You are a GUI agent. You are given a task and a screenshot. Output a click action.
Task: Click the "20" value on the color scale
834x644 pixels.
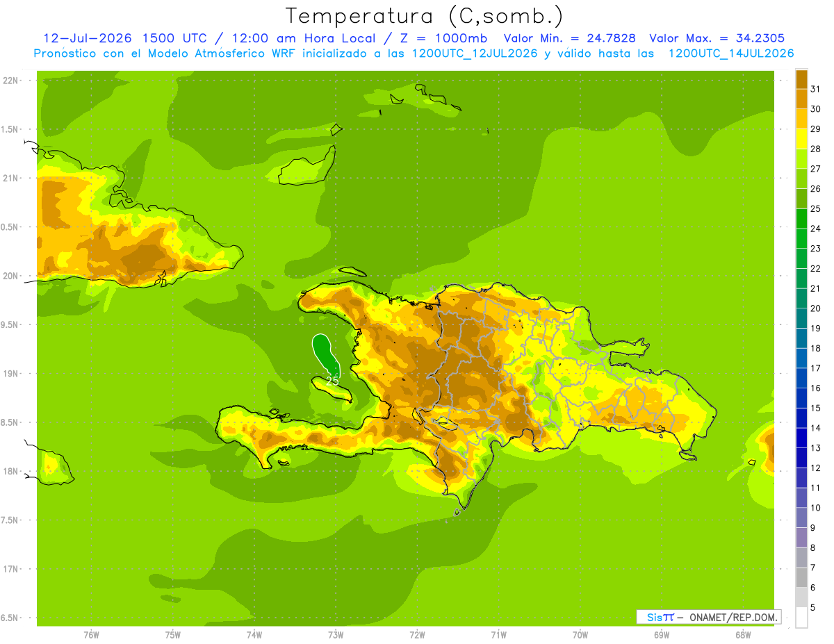816,308
